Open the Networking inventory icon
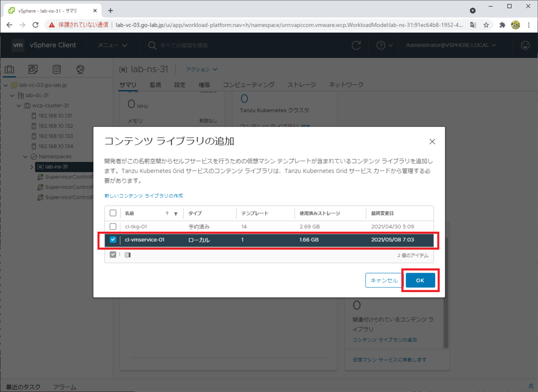Screen dimensions: 538x392 [80, 69]
